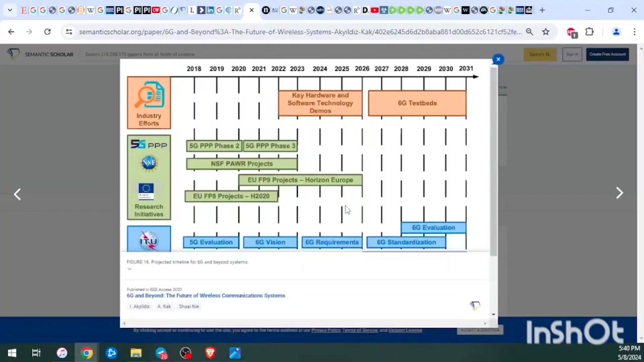
Task: Open the Chrome three-dot menu
Action: pos(634,32)
